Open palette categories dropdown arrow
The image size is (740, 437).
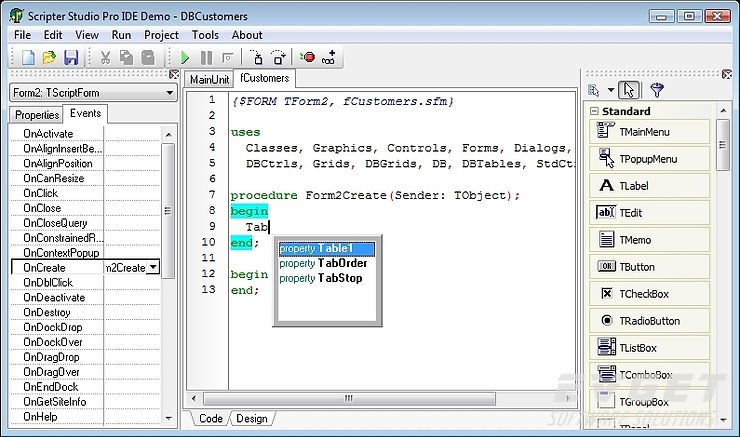tap(611, 90)
